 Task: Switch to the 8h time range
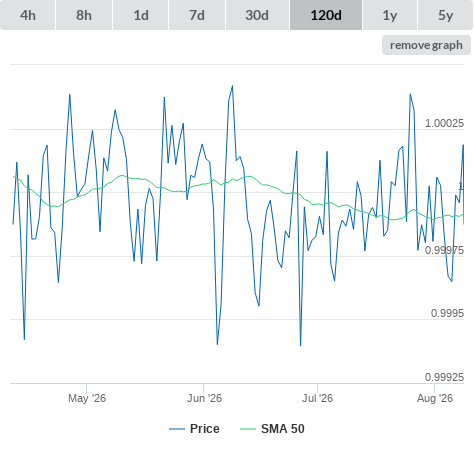[x=84, y=15]
